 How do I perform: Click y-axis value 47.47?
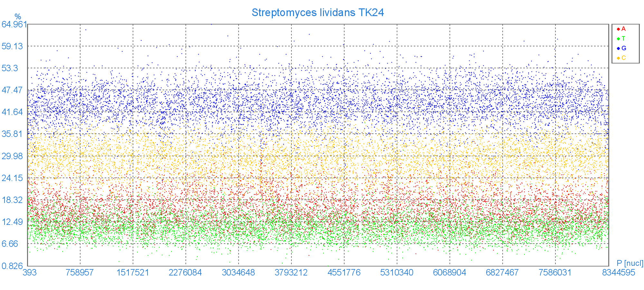click(12, 90)
